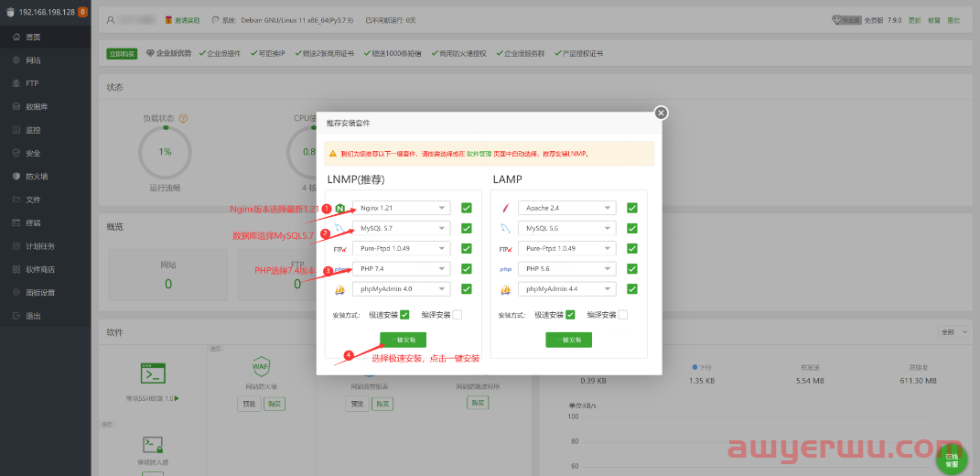Click the FTP globe icon in sidebar
This screenshot has height=476, width=980.
pyautogui.click(x=16, y=84)
